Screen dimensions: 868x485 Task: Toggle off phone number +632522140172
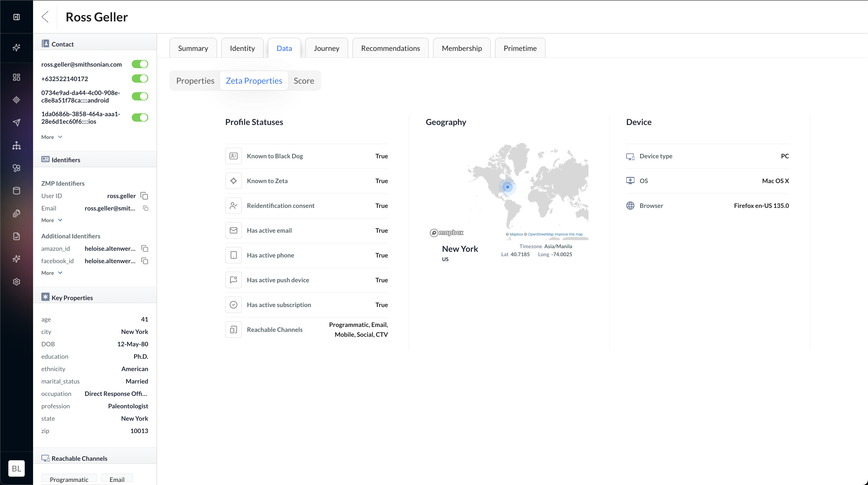click(x=140, y=79)
